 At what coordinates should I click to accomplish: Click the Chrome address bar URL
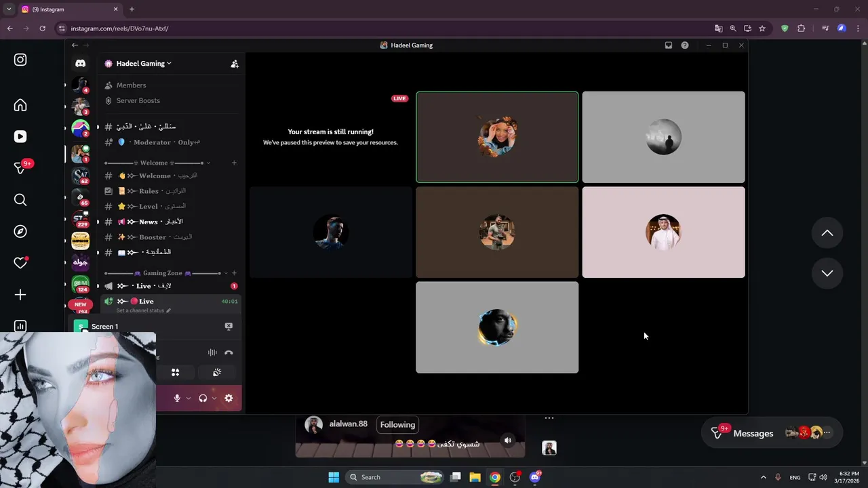[x=119, y=28]
